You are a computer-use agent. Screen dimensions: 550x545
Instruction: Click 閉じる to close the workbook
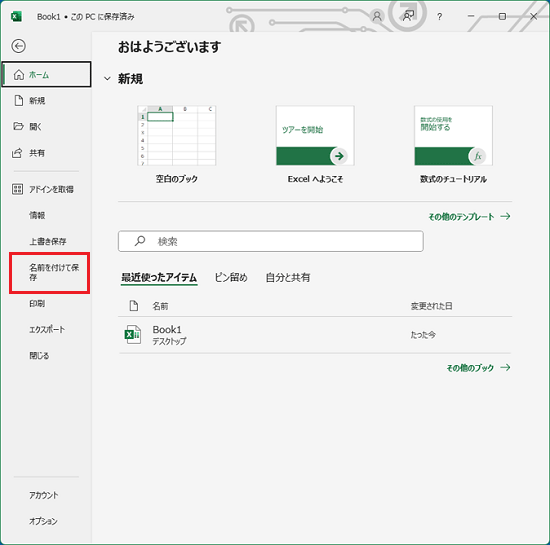click(39, 356)
